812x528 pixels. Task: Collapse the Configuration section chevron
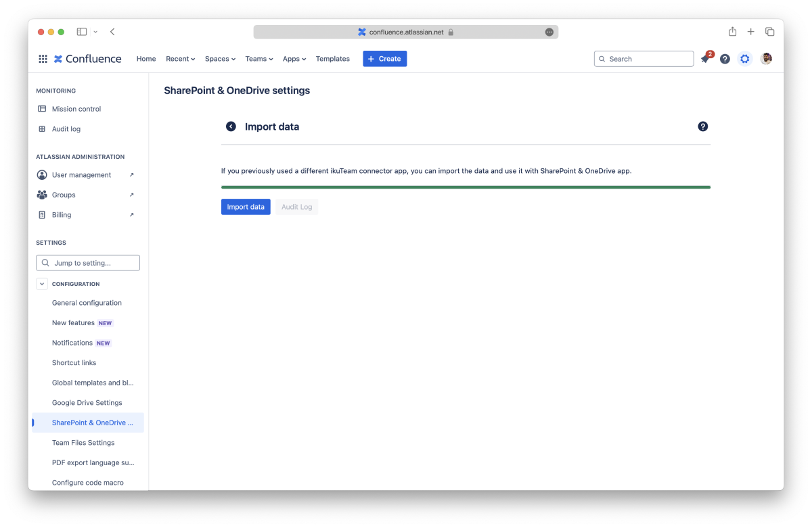pos(42,284)
